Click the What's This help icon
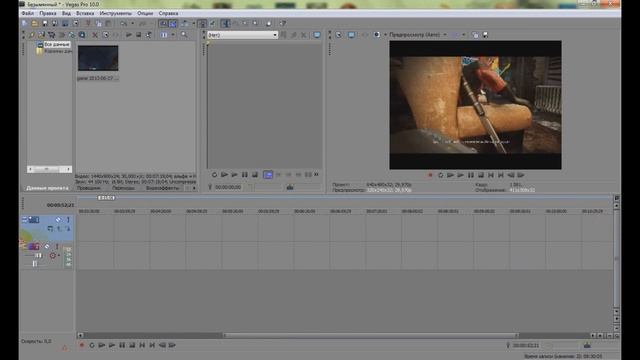This screenshot has height=360, width=640. [283, 24]
